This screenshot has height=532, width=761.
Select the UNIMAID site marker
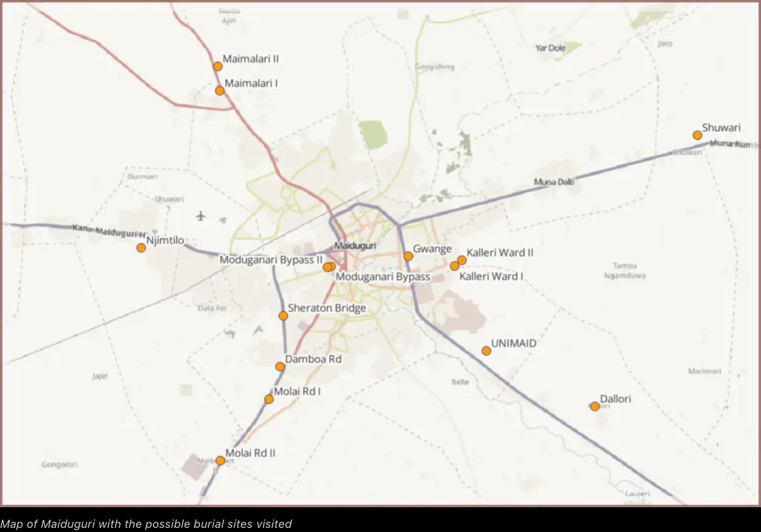click(x=486, y=351)
